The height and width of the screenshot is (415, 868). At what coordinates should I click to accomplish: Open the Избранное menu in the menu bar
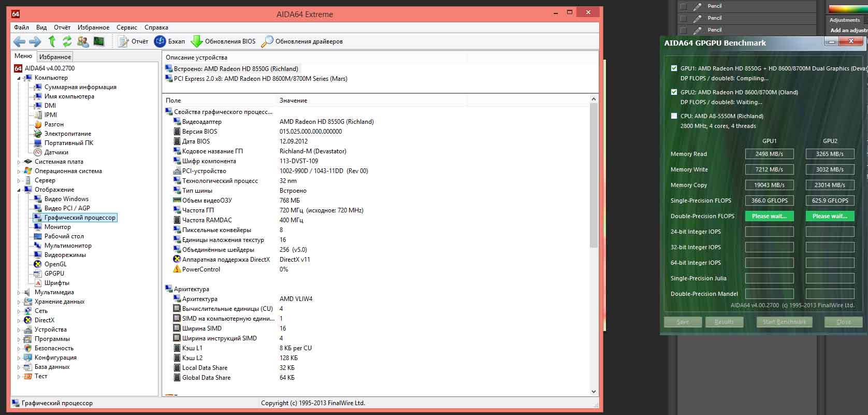pyautogui.click(x=94, y=27)
